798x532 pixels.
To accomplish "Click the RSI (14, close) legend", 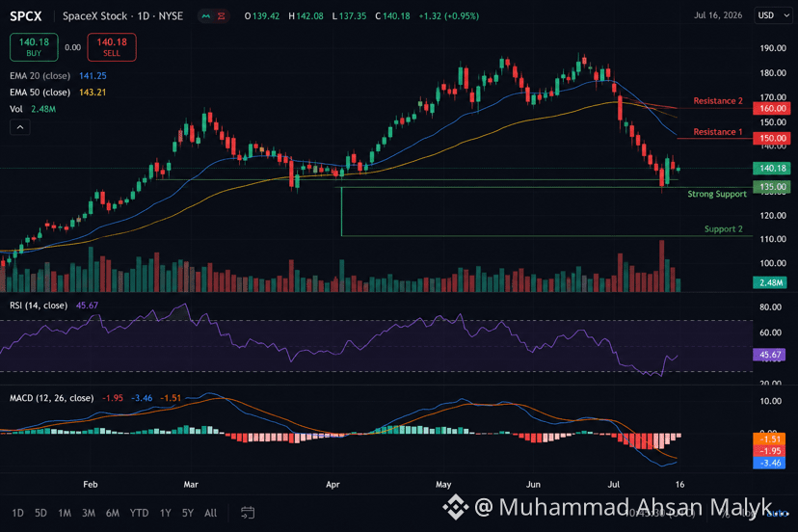I will pos(39,306).
